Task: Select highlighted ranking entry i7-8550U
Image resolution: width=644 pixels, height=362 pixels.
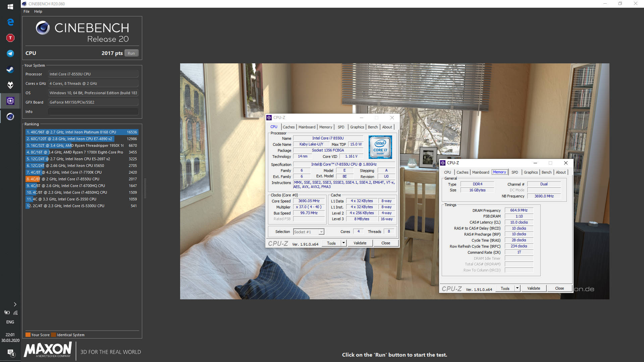Action: (82, 179)
